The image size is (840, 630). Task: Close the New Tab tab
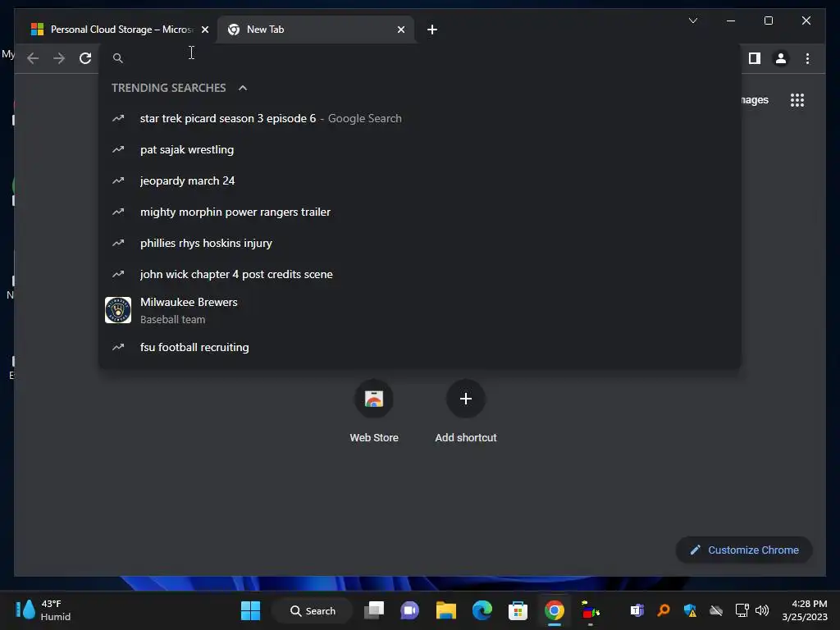coord(400,30)
